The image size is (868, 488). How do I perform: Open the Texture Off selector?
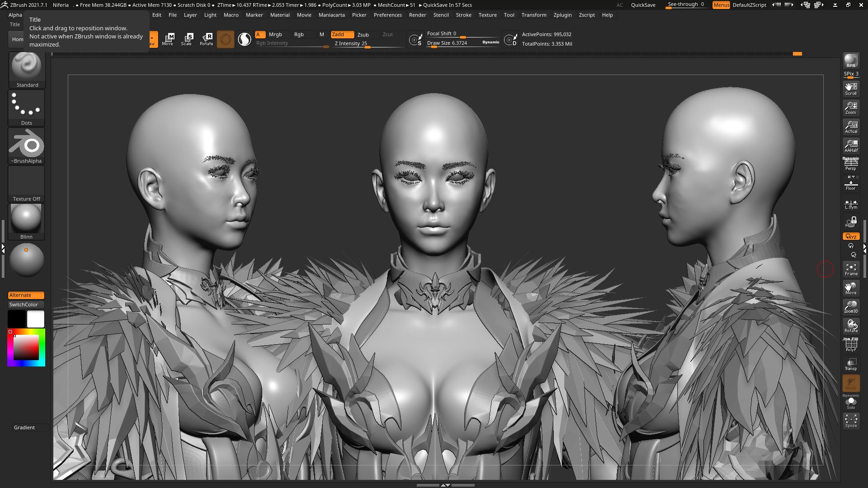(27, 184)
